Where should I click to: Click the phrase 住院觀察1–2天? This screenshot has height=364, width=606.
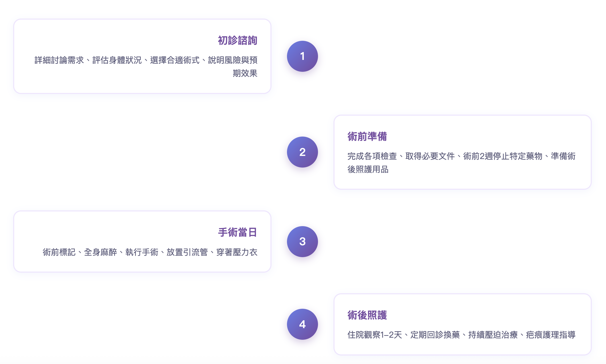tap(375, 335)
